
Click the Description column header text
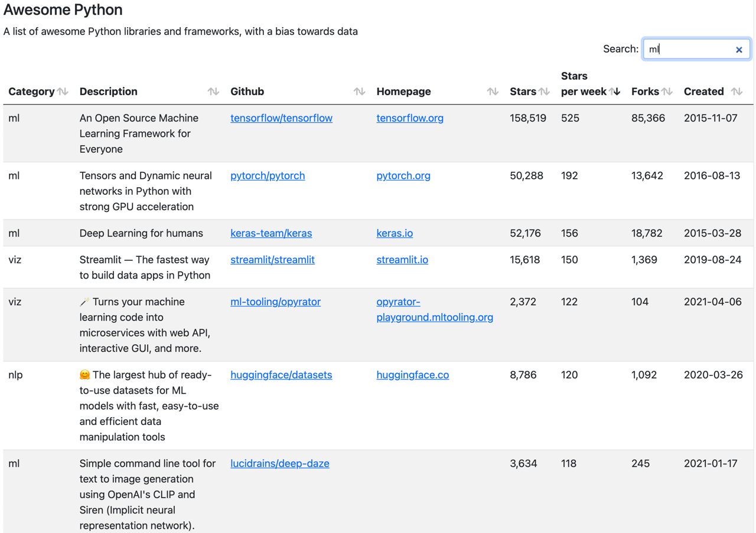pyautogui.click(x=108, y=91)
